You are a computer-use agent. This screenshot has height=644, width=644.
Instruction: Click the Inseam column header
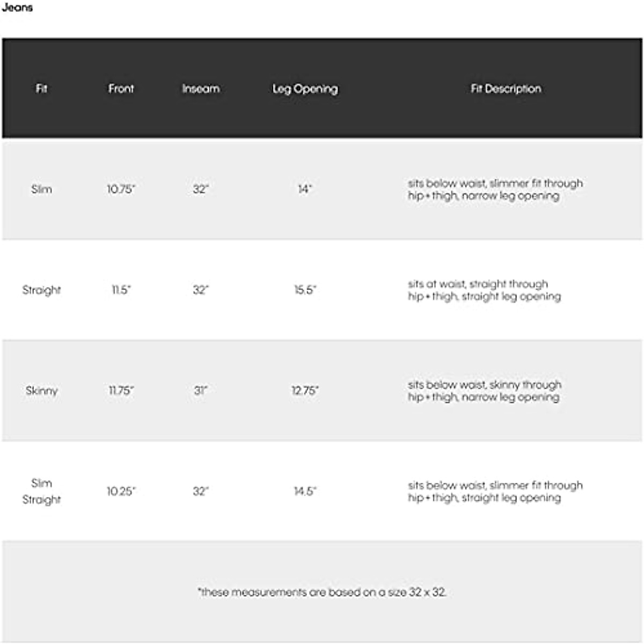201,89
